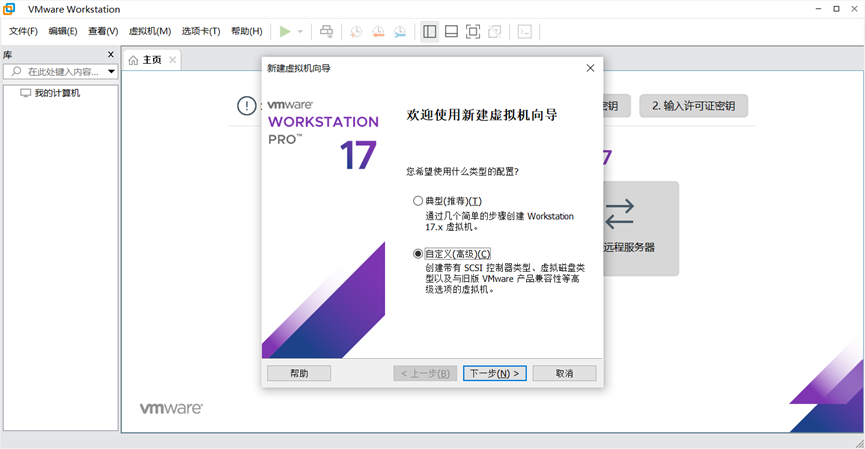865x449 pixels.
Task: Click the 帮助 button in wizard
Action: point(299,373)
